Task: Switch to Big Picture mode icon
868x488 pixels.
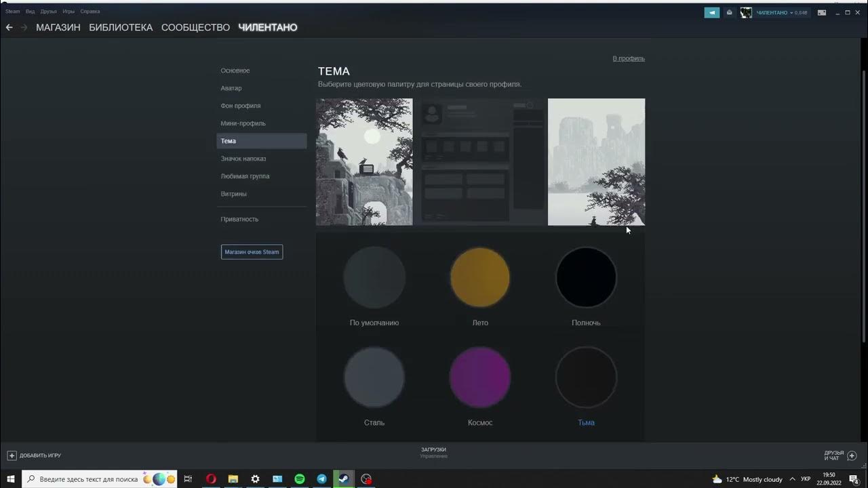Action: 821,12
